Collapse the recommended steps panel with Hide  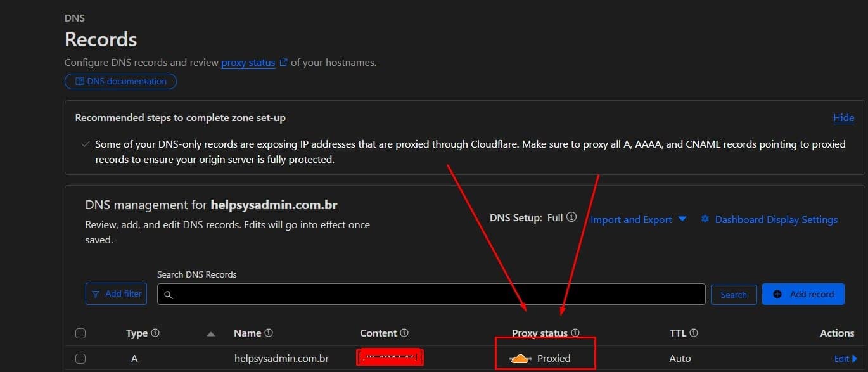(x=843, y=117)
